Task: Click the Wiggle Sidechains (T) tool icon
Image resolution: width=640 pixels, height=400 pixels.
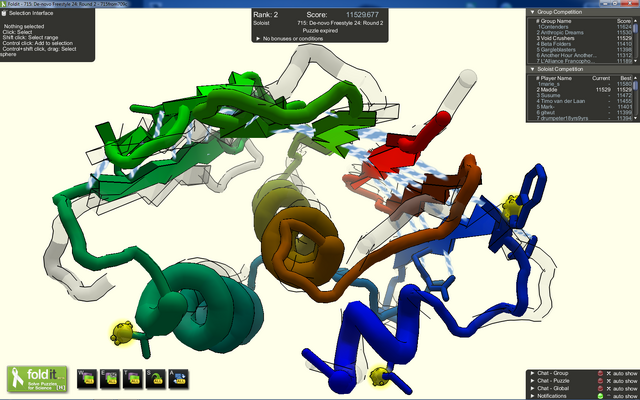Action: click(133, 379)
